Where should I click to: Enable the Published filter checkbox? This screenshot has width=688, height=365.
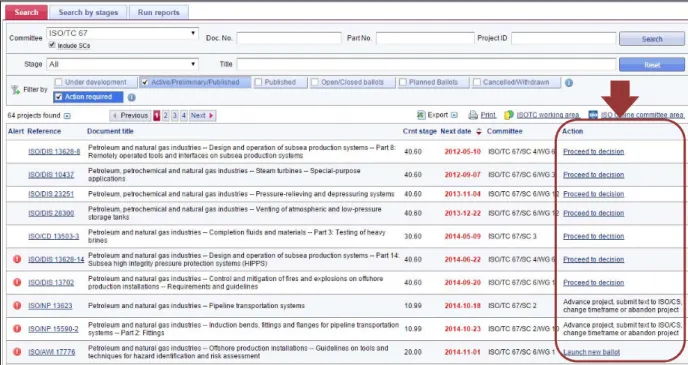point(258,82)
